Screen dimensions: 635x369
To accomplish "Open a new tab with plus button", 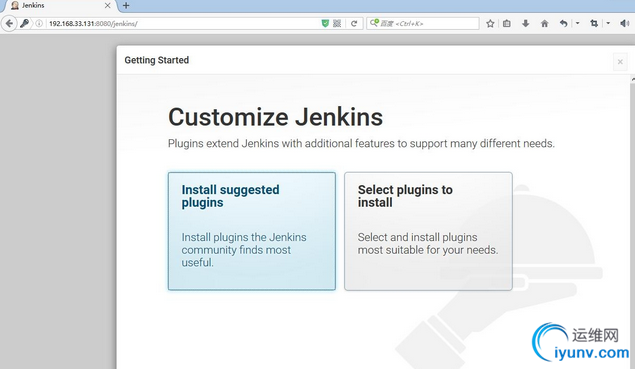I will tap(126, 6).
